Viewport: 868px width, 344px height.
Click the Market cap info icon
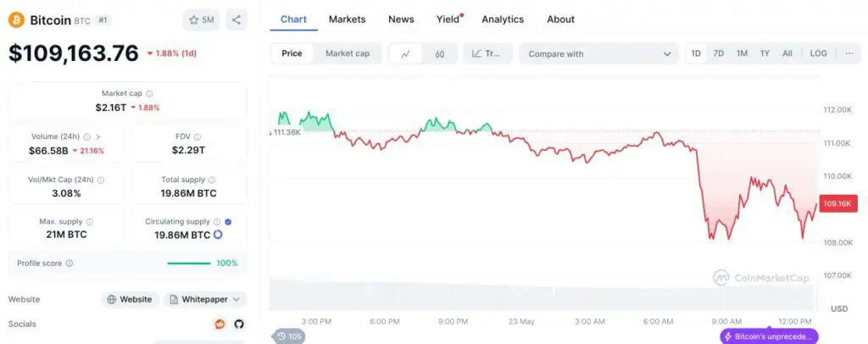(x=150, y=94)
